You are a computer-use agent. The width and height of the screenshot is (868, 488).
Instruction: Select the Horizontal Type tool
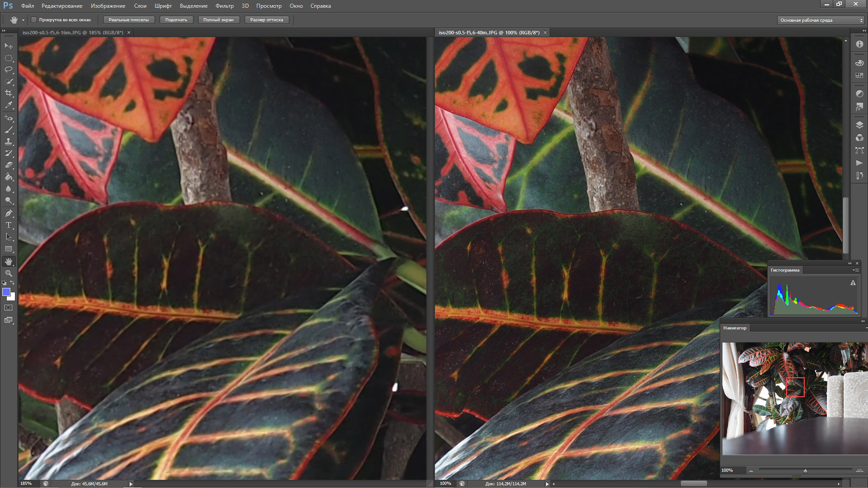[x=9, y=225]
